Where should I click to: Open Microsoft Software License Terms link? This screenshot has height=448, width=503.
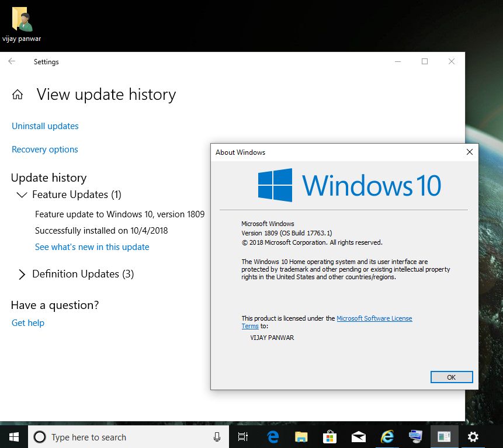374,318
